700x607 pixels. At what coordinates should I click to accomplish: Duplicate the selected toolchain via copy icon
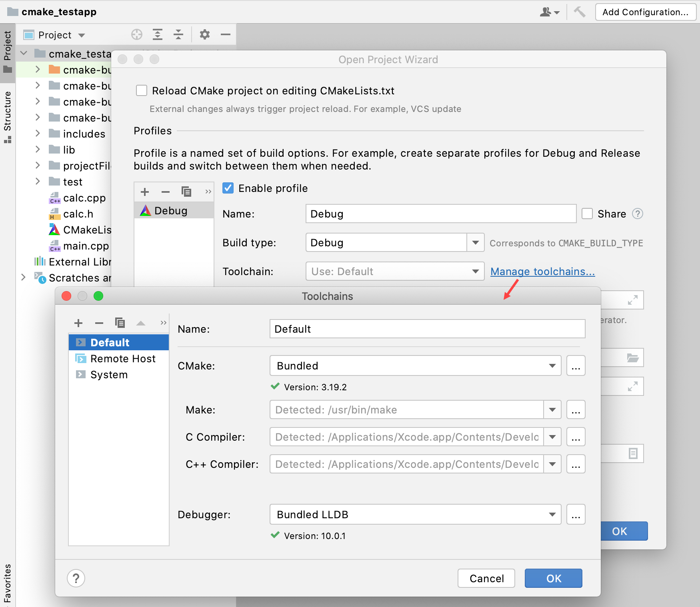[x=120, y=323]
